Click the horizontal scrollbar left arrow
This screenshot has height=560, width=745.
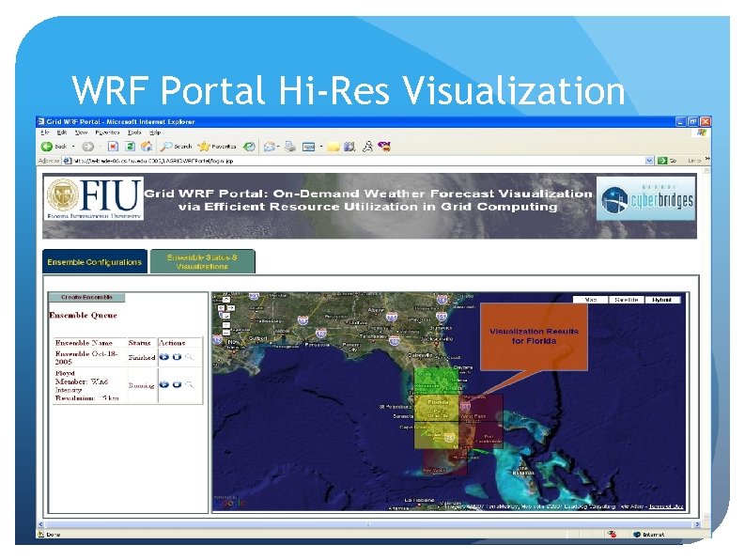tap(40, 525)
